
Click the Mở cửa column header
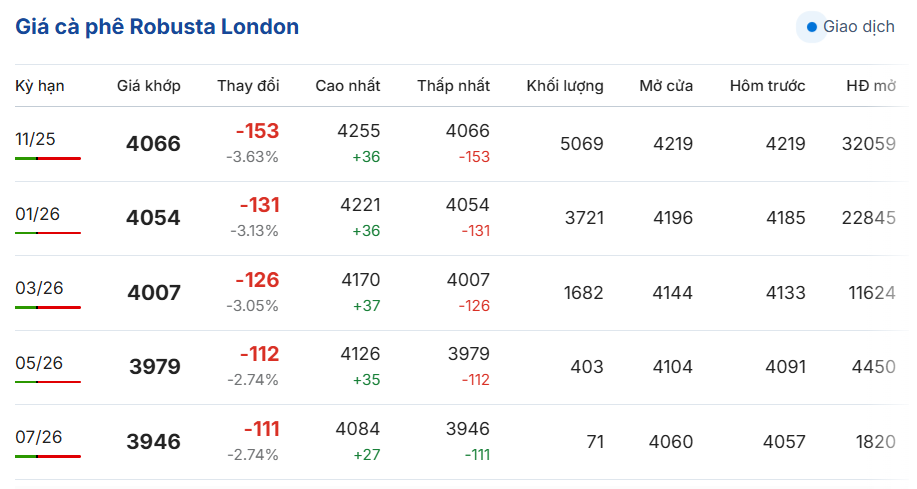666,86
